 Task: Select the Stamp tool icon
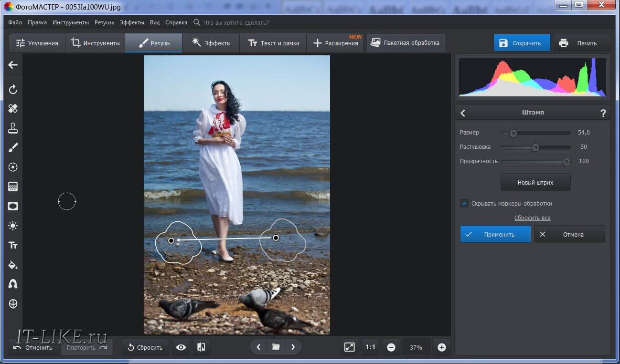13,128
